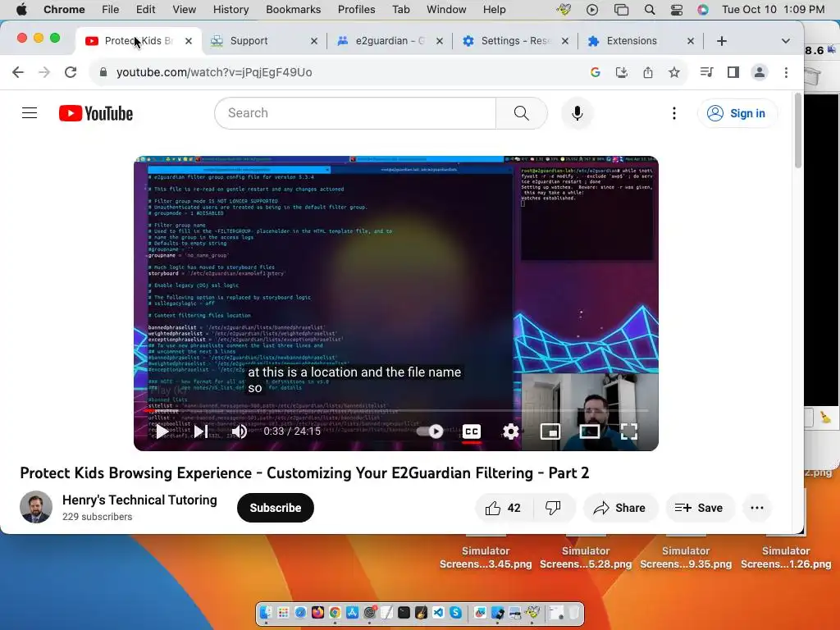Open Visual Studio Code from Dock
The height and width of the screenshot is (630, 840).
[438, 612]
